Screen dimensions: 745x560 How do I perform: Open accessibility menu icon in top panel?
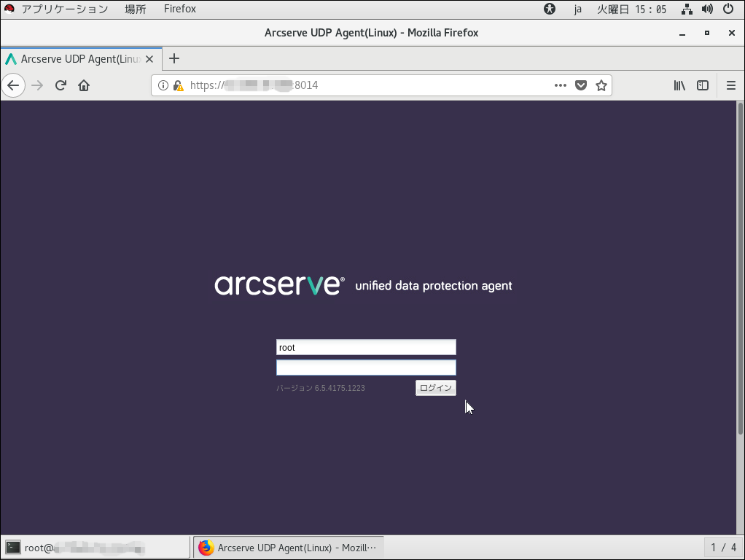[550, 9]
